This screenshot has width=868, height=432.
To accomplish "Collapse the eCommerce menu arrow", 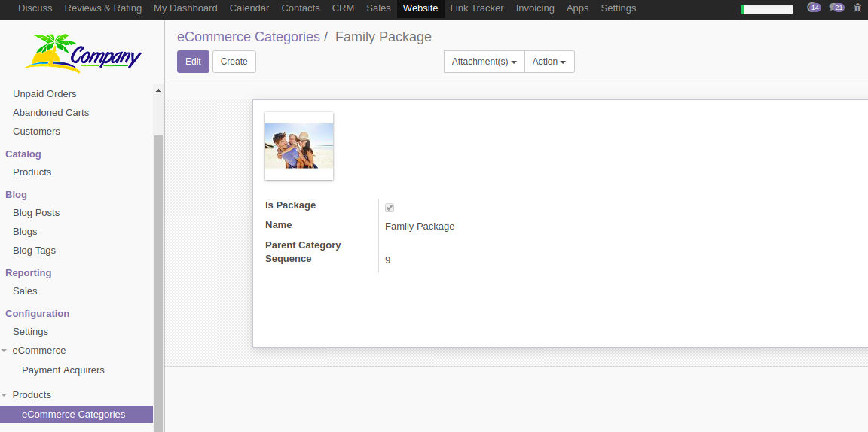I will pos(5,351).
